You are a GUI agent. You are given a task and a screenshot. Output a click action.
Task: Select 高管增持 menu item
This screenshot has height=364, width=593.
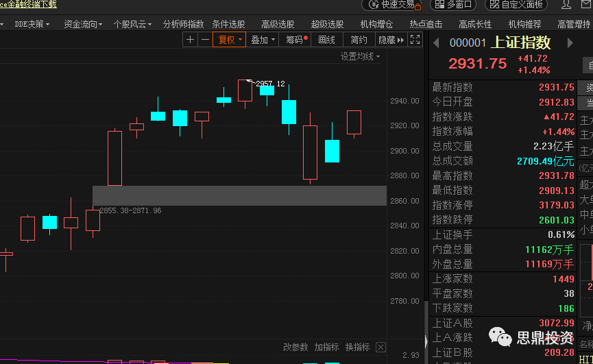[x=574, y=24]
